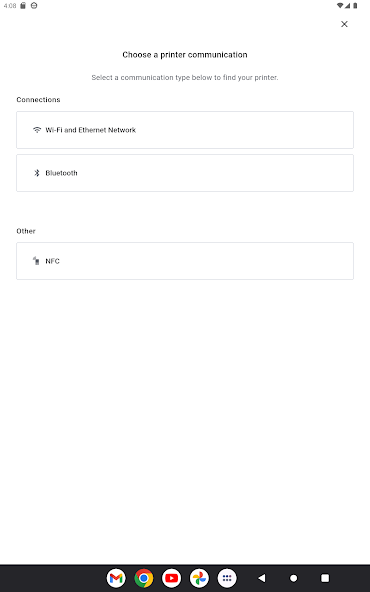Click the status bar Wi-Fi indicator
The height and width of the screenshot is (592, 370).
340,6
